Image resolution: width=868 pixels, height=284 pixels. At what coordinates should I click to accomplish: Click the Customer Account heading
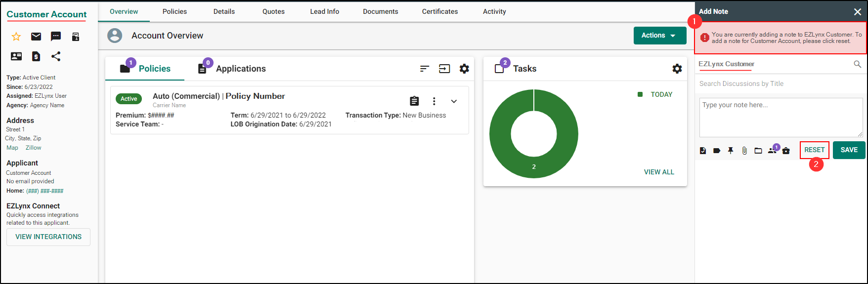click(46, 14)
